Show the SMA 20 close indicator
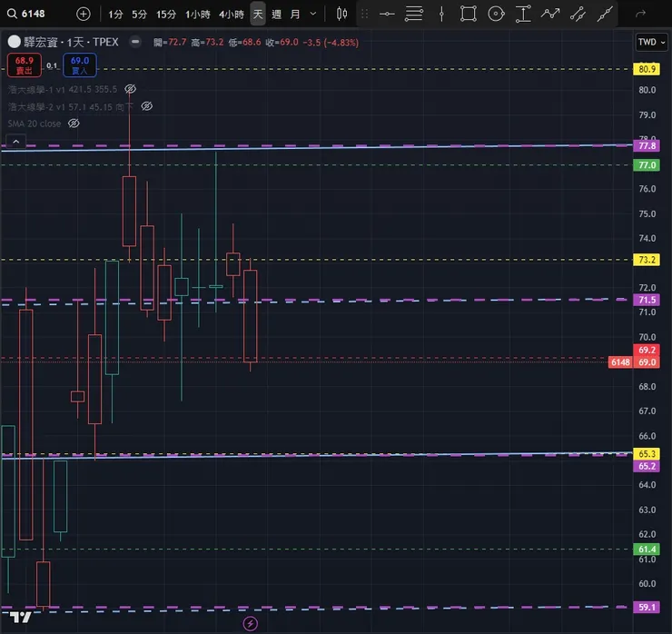 click(74, 124)
